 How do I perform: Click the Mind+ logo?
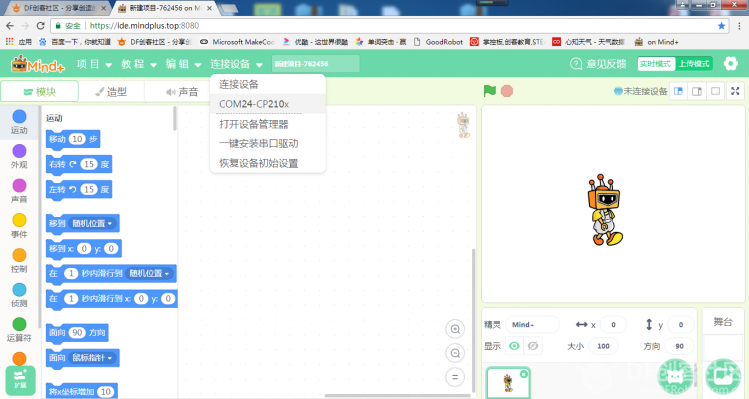38,64
